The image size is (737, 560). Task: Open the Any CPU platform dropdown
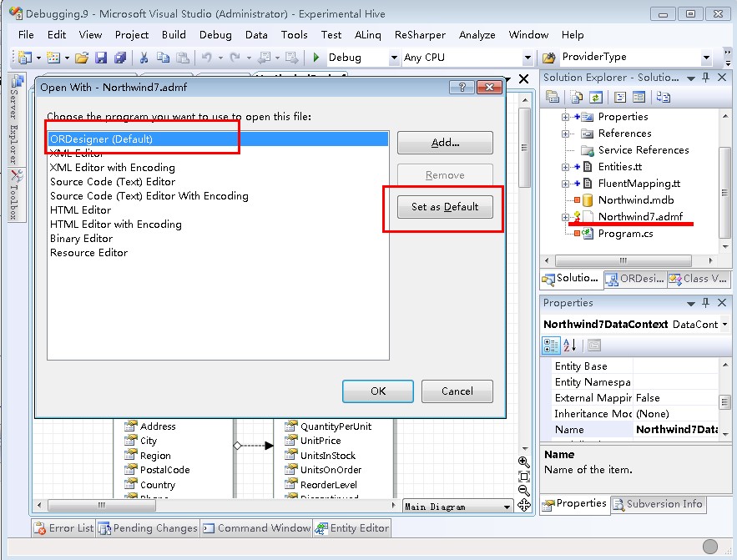coord(528,58)
